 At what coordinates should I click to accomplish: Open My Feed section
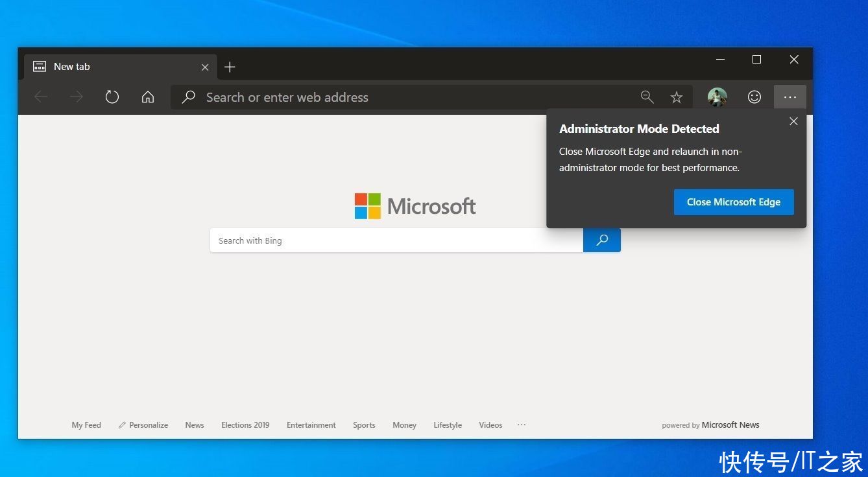pos(86,425)
